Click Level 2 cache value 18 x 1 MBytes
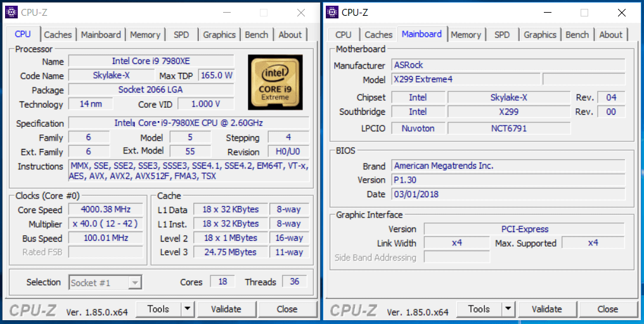Screen dimensions: 644x324 [231, 238]
